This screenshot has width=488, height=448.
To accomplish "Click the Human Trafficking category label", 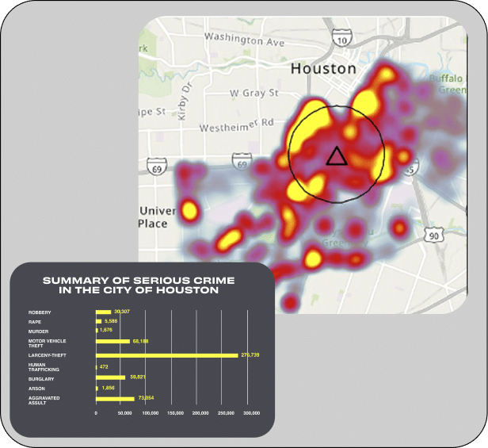I will coord(41,366).
